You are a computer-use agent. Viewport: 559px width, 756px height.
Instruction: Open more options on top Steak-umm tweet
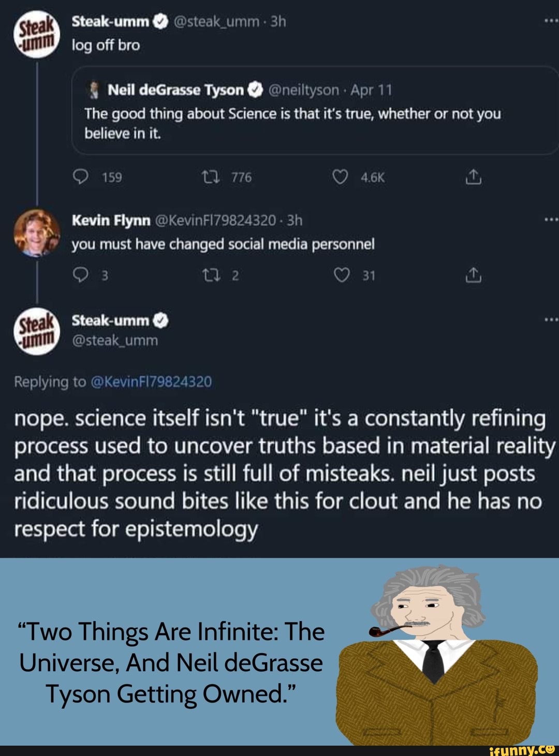[551, 21]
